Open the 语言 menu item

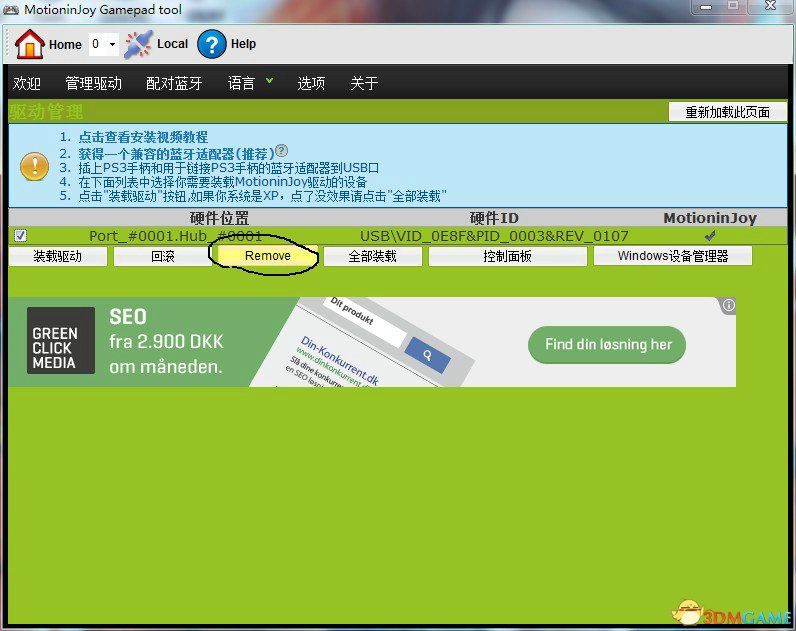click(x=241, y=83)
